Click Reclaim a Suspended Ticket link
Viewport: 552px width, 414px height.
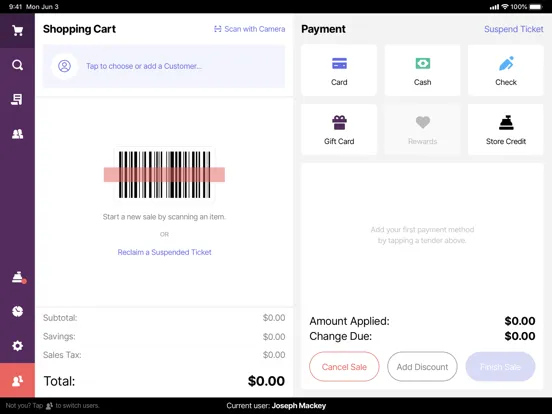coord(164,252)
